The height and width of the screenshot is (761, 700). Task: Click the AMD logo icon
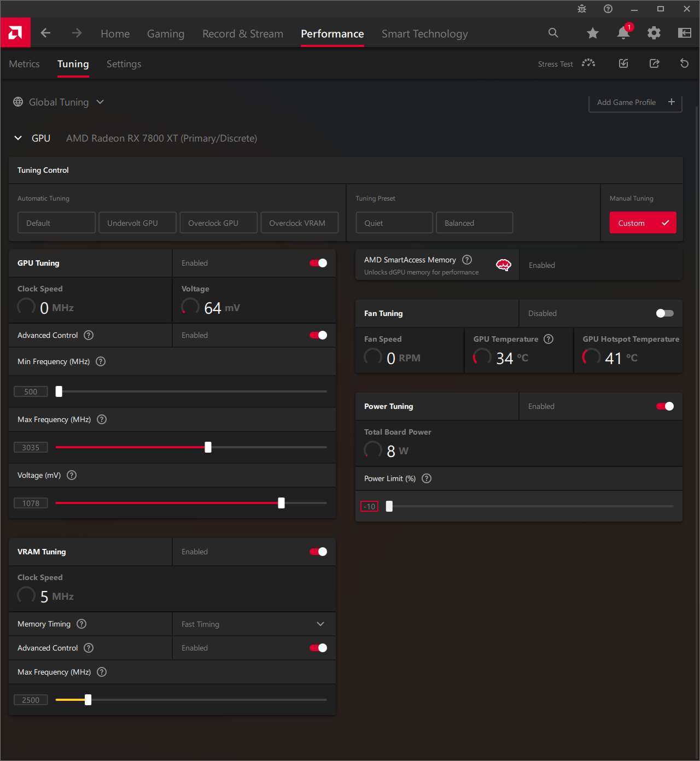tap(15, 33)
